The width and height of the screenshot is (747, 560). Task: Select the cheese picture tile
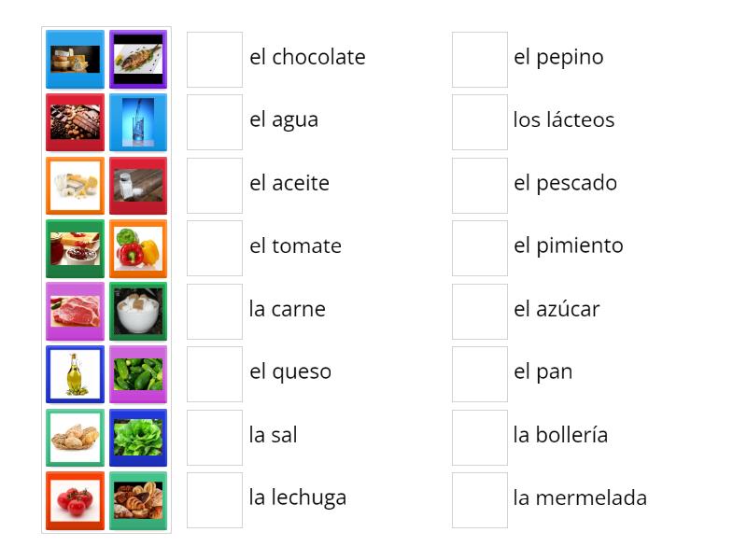(75, 59)
